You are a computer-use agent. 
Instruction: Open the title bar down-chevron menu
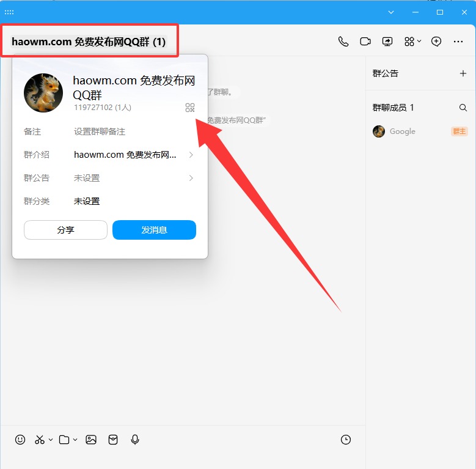(x=391, y=12)
